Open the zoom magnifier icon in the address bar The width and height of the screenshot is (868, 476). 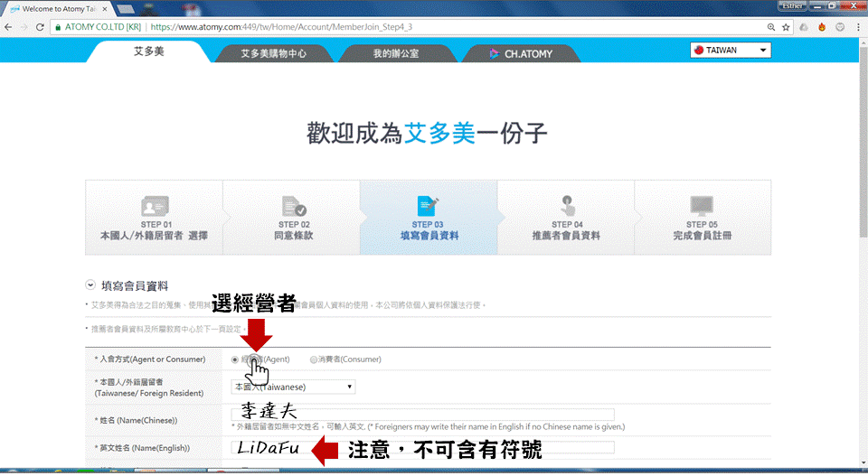coord(771,27)
